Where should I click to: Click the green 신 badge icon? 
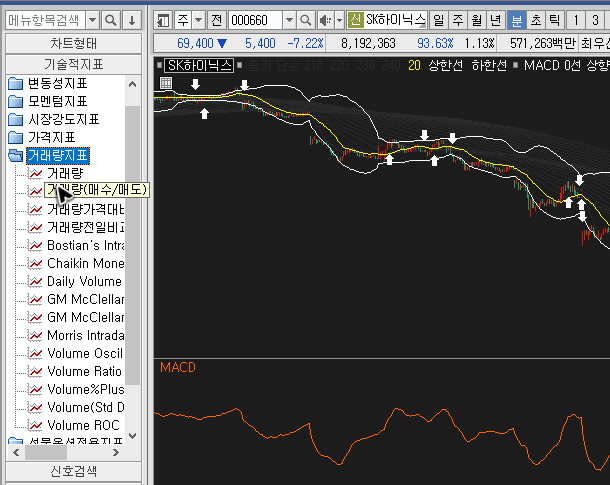click(355, 19)
